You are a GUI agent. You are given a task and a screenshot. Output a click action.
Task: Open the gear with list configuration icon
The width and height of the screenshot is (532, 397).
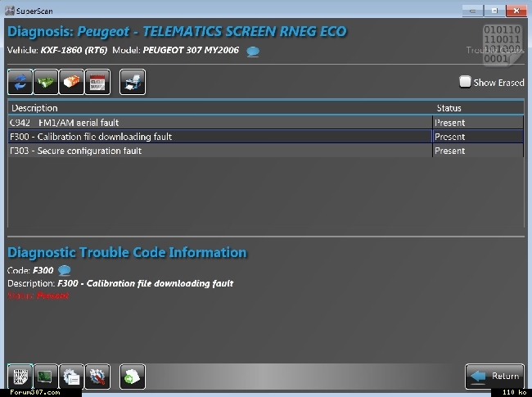71,377
